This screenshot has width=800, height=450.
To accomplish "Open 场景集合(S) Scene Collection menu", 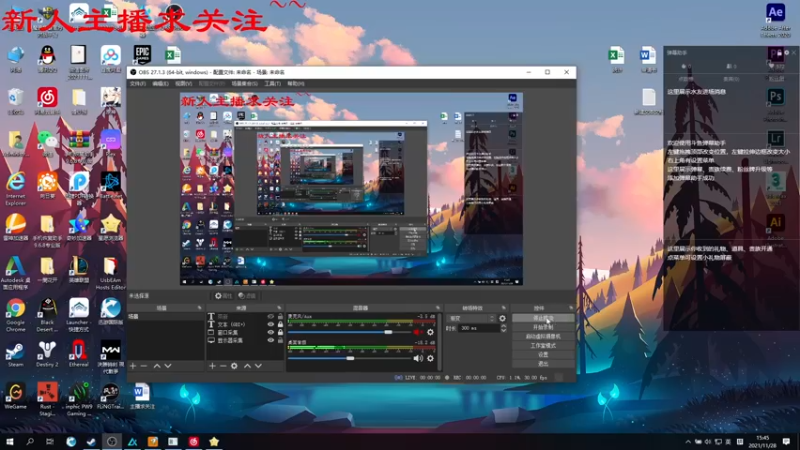I will tap(245, 84).
